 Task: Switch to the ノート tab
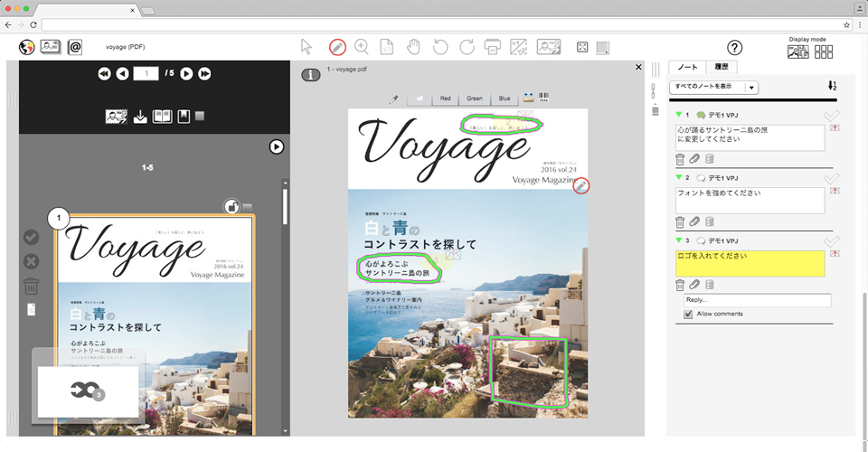(x=687, y=67)
